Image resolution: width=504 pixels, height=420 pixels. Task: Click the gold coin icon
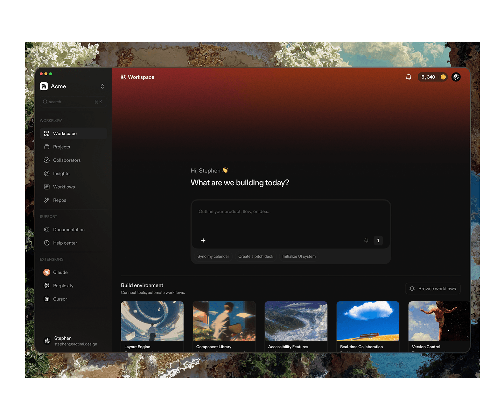[443, 77]
